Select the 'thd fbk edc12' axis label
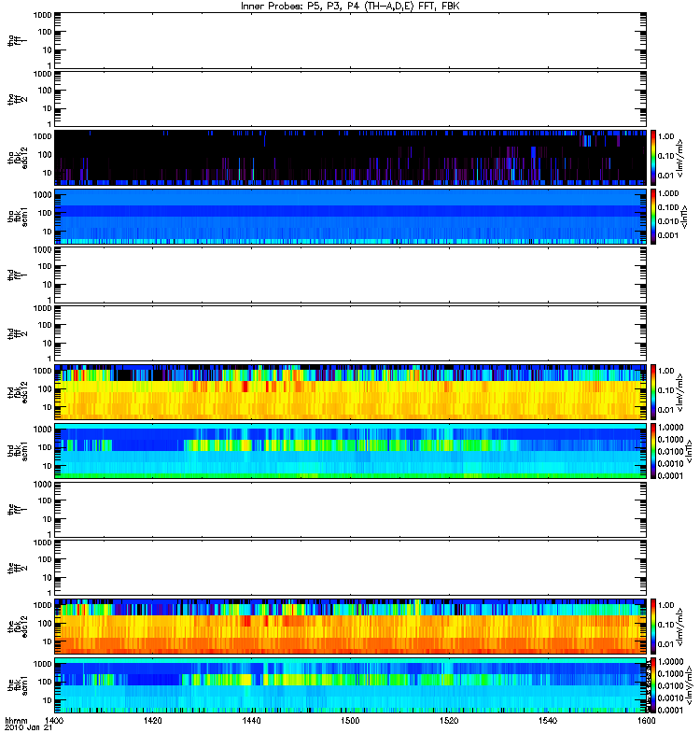700x747 pixels. click(18, 392)
